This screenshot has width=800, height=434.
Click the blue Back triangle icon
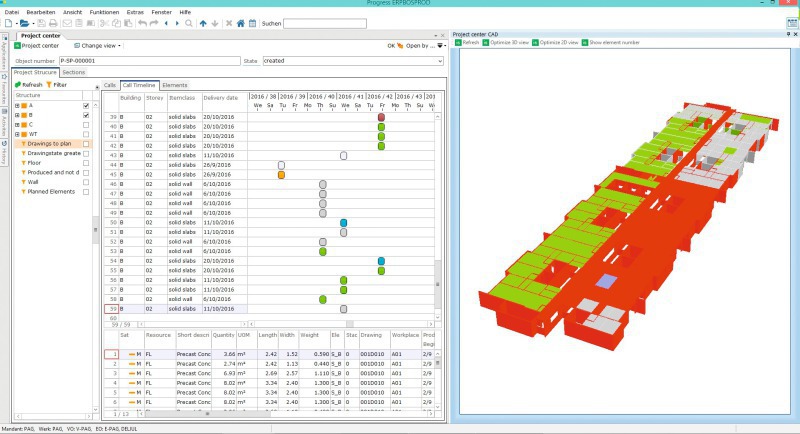166,23
